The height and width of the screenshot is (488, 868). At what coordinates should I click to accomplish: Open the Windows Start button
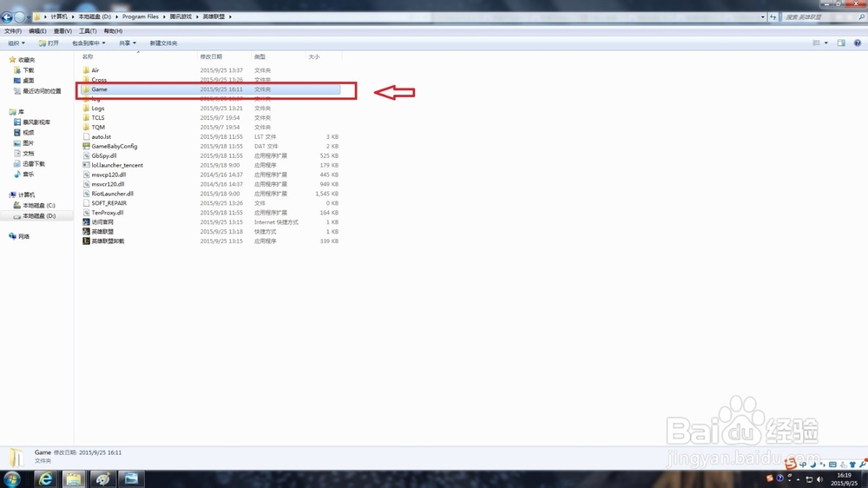(12, 478)
